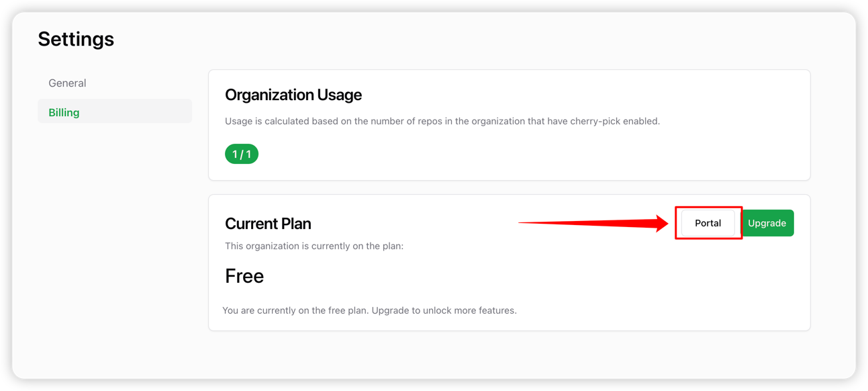Image resolution: width=868 pixels, height=391 pixels.
Task: Click the word 'plan:' above Free
Action: (392, 246)
